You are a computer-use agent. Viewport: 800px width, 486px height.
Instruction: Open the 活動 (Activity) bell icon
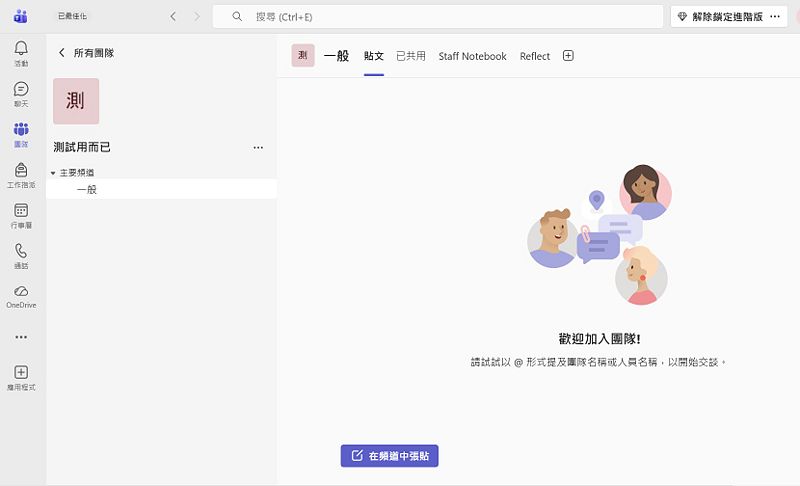tap(21, 52)
